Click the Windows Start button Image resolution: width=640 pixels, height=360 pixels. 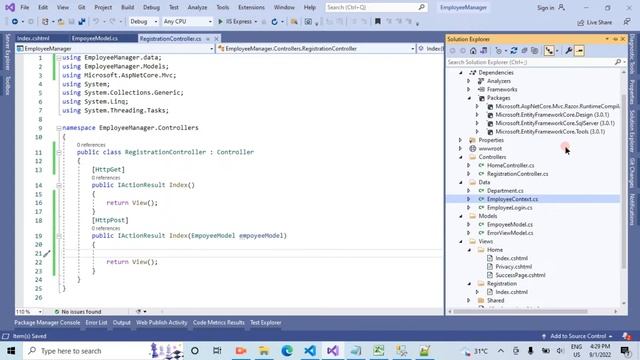tap(11, 351)
